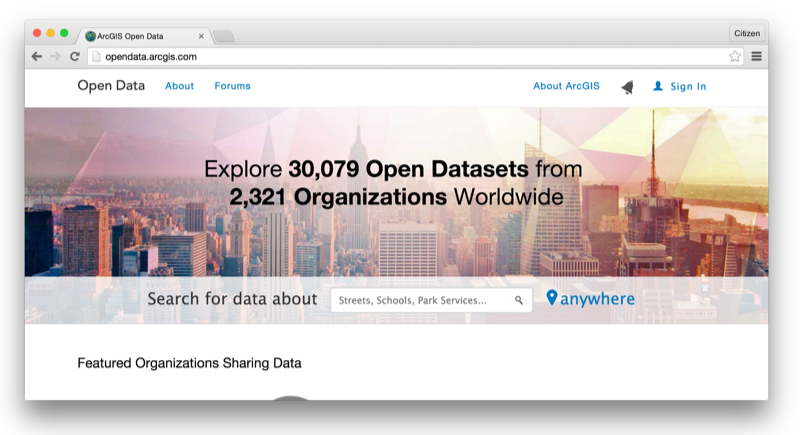Click the 30,079 Open Datasets text
The width and height of the screenshot is (800, 435).
pyautogui.click(x=408, y=169)
